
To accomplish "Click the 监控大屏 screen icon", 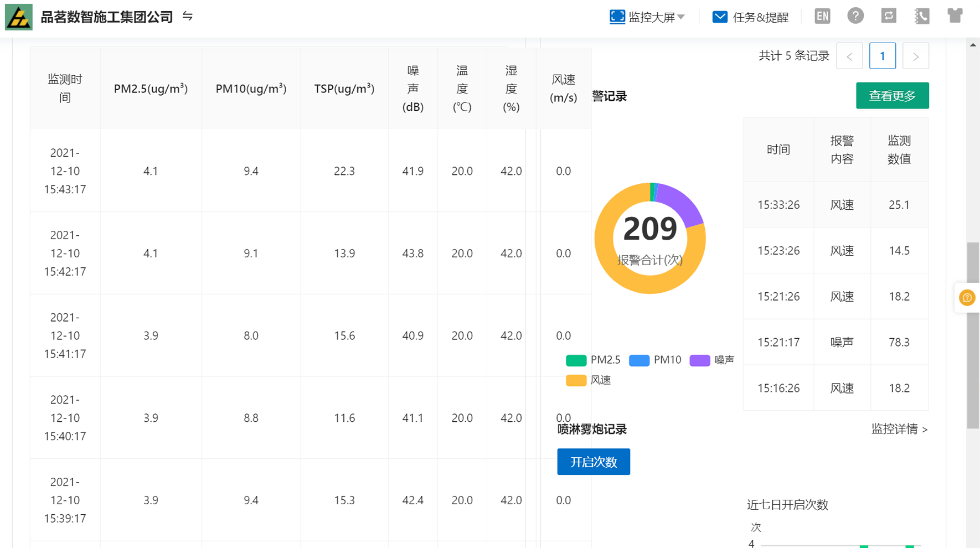I will [x=617, y=17].
